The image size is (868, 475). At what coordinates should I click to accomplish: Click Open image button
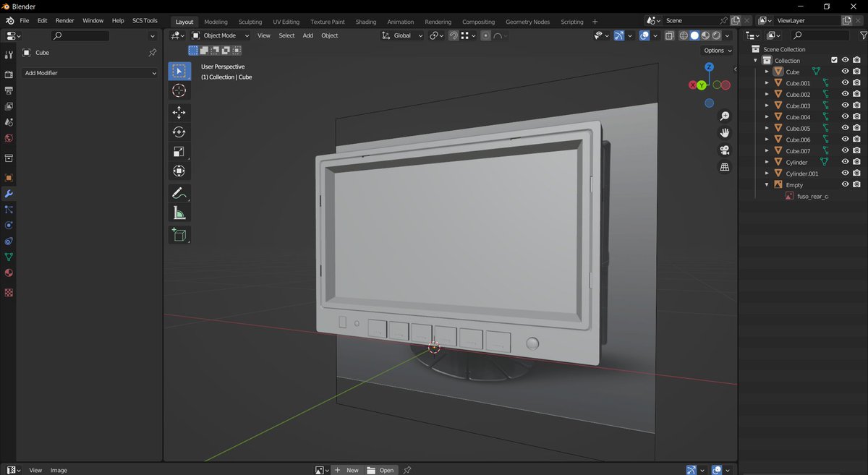click(x=380, y=470)
